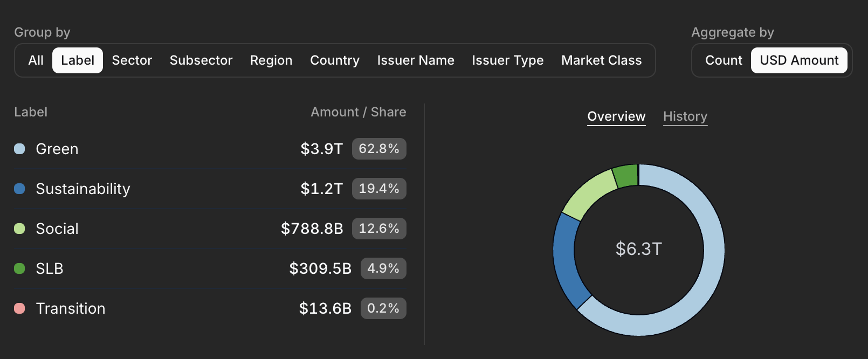
Task: Aggregate by Count
Action: pyautogui.click(x=724, y=60)
